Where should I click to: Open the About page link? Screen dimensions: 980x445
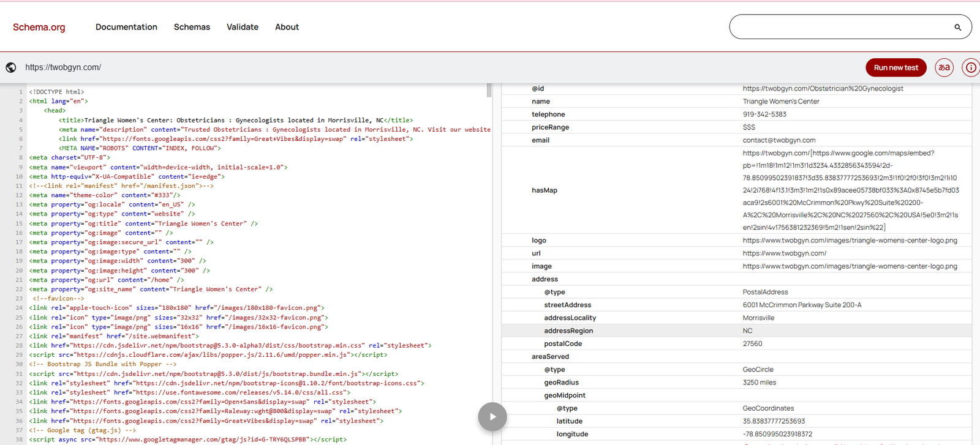coord(287,27)
